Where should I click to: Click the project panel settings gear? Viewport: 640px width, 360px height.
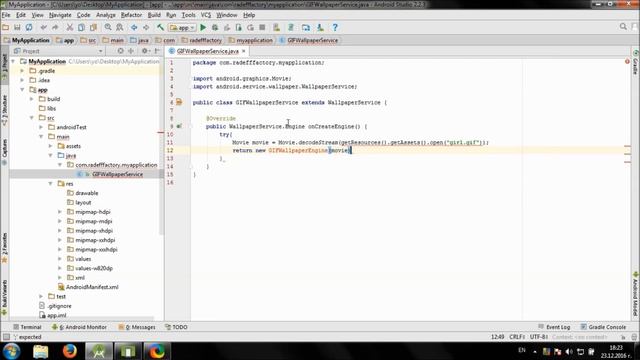pos(145,51)
